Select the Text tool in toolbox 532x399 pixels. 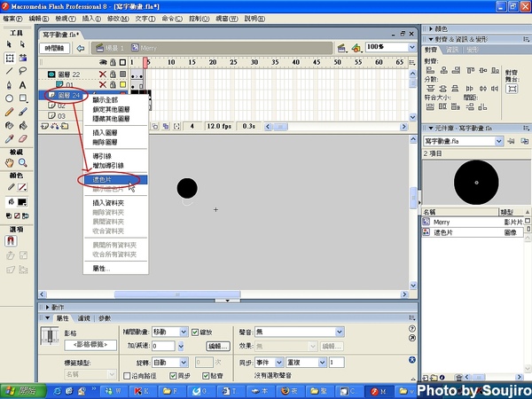[x=23, y=84]
